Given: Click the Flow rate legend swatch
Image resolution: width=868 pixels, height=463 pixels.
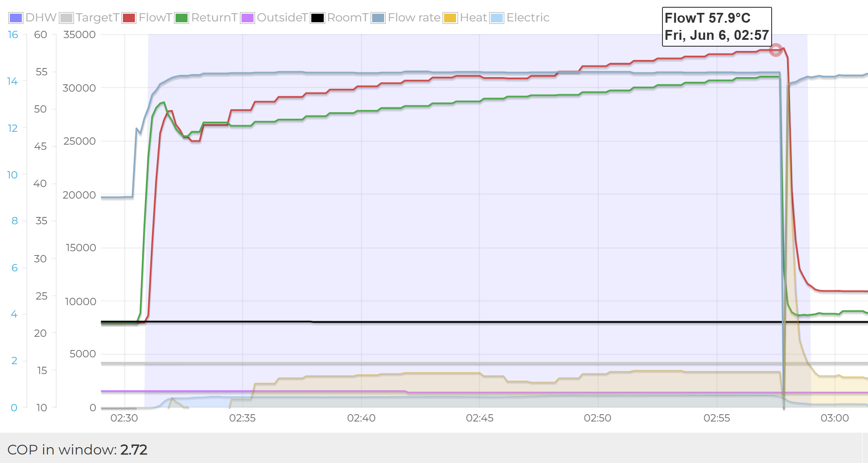Looking at the screenshot, I should click(x=378, y=18).
